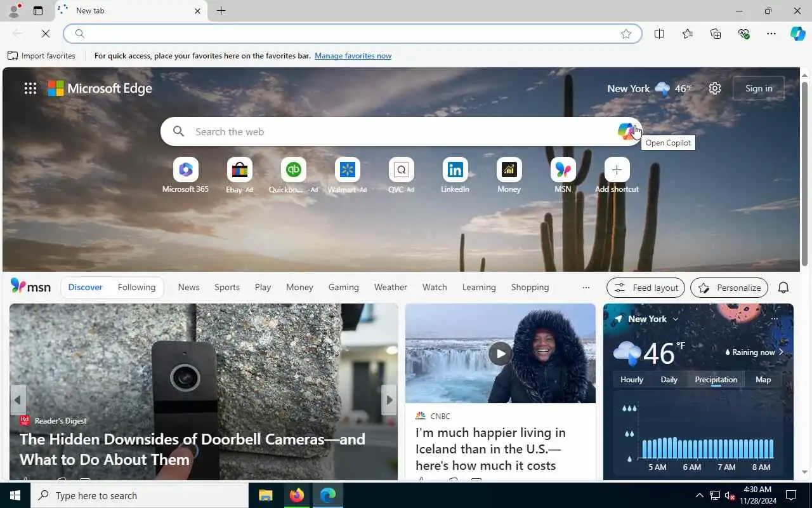Screen dimensions: 812x508
Task: Click the Personalize button
Action: (730, 288)
